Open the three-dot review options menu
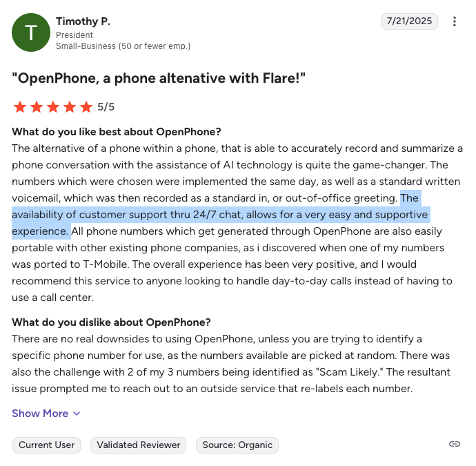 click(x=454, y=21)
